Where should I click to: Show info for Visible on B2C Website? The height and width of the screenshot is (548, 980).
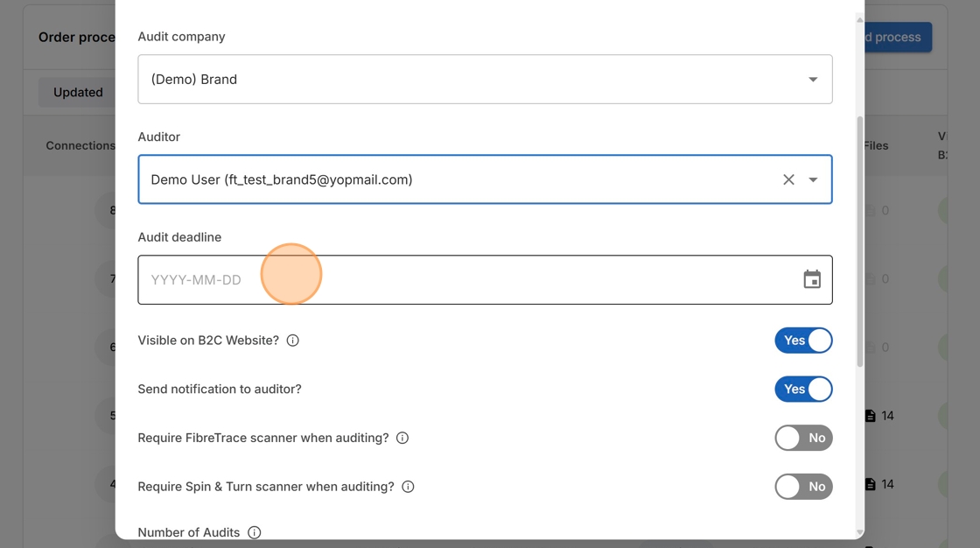[x=292, y=341]
